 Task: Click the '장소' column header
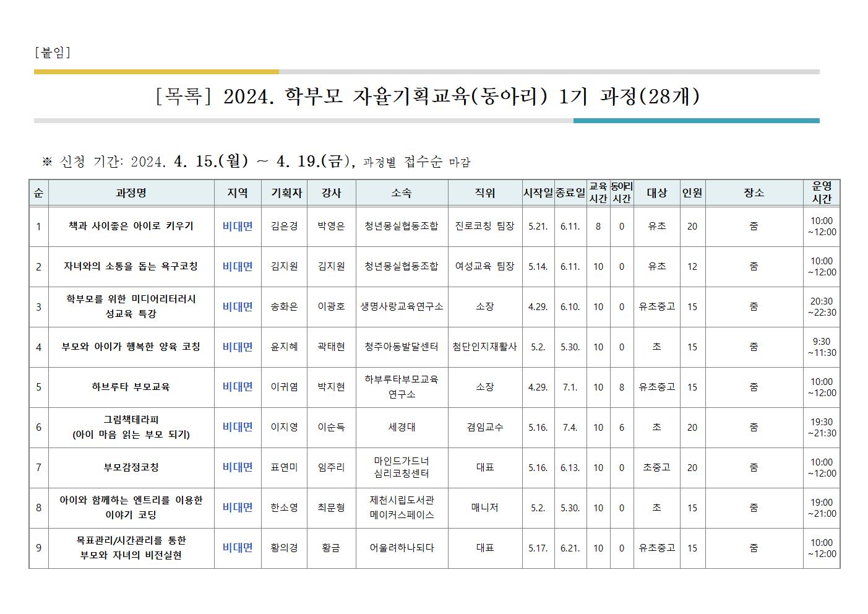[754, 193]
